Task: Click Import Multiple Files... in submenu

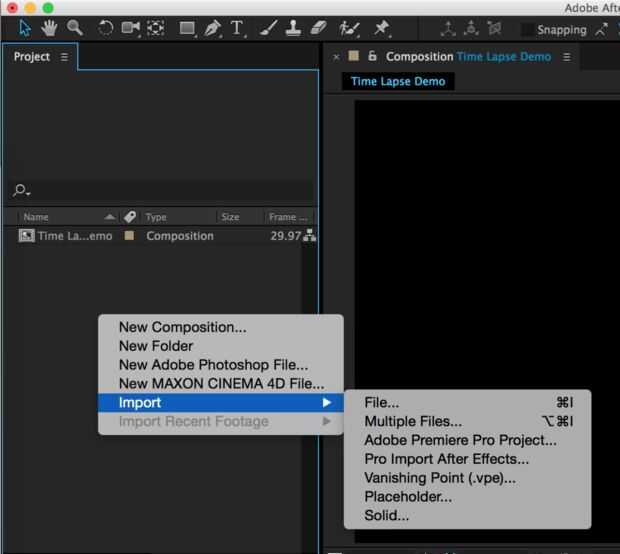Action: [468, 422]
